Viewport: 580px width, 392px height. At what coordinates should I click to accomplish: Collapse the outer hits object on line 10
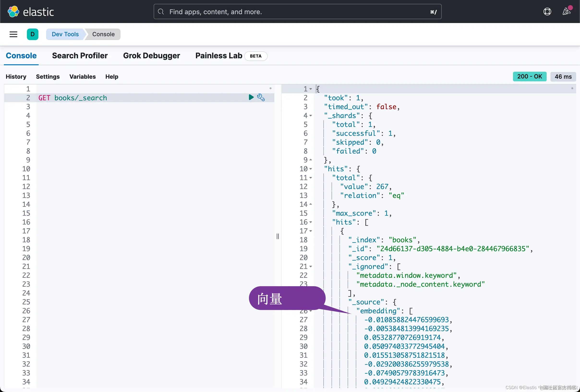(311, 169)
